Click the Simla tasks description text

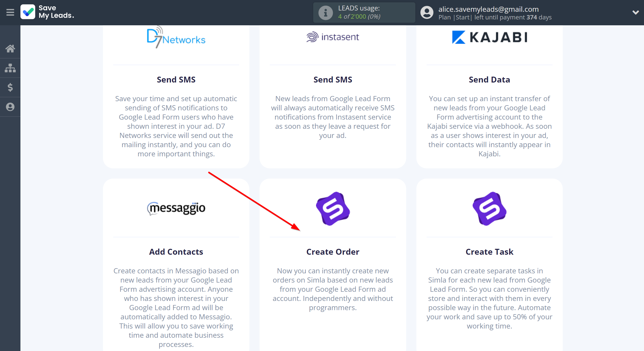[x=489, y=298]
